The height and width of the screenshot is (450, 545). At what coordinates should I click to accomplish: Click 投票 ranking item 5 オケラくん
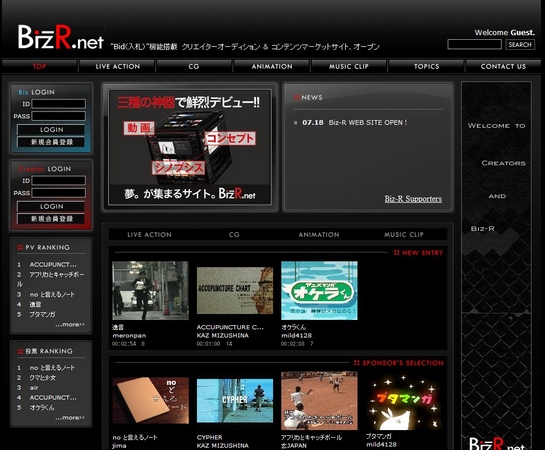pos(42,407)
